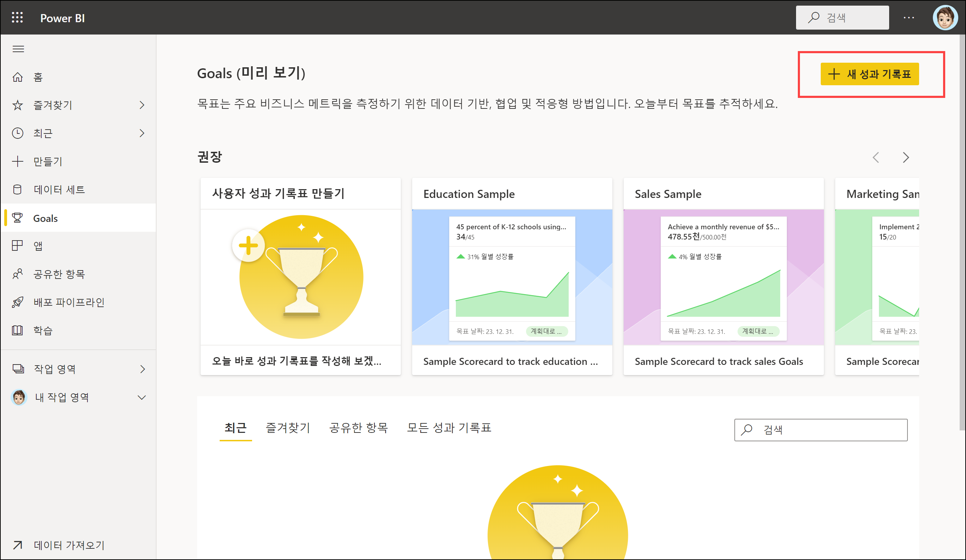The image size is (966, 560).
Task: Go to 홈 in the sidebar
Action: [x=38, y=77]
